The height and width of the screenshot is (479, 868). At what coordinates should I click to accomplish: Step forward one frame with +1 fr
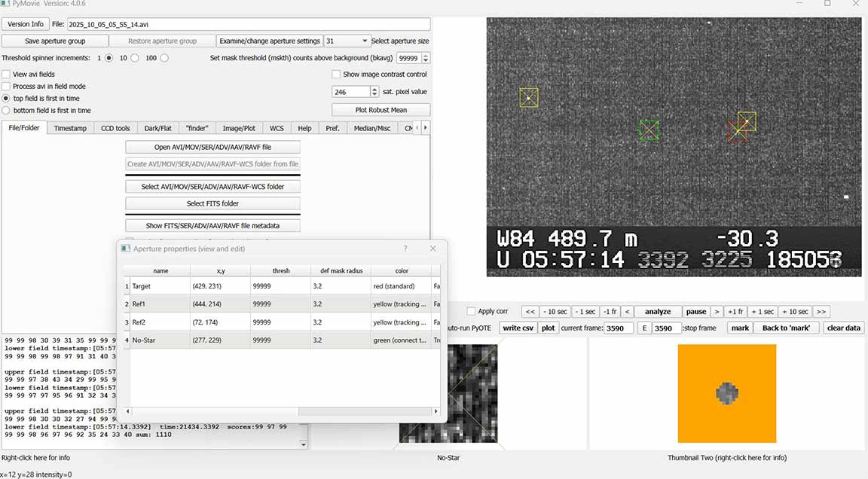(x=735, y=312)
